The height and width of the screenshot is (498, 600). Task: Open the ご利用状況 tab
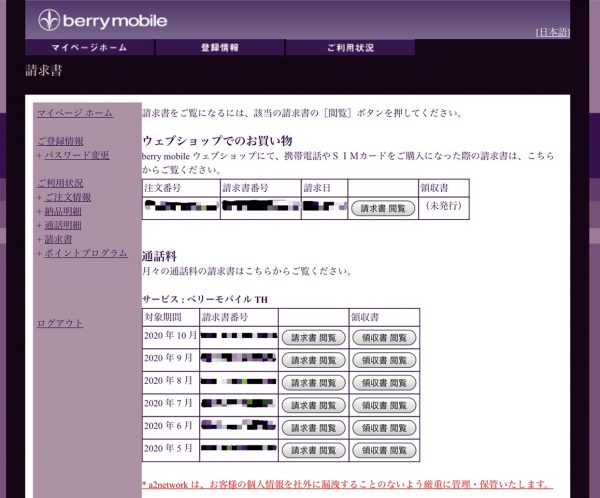coord(350,47)
